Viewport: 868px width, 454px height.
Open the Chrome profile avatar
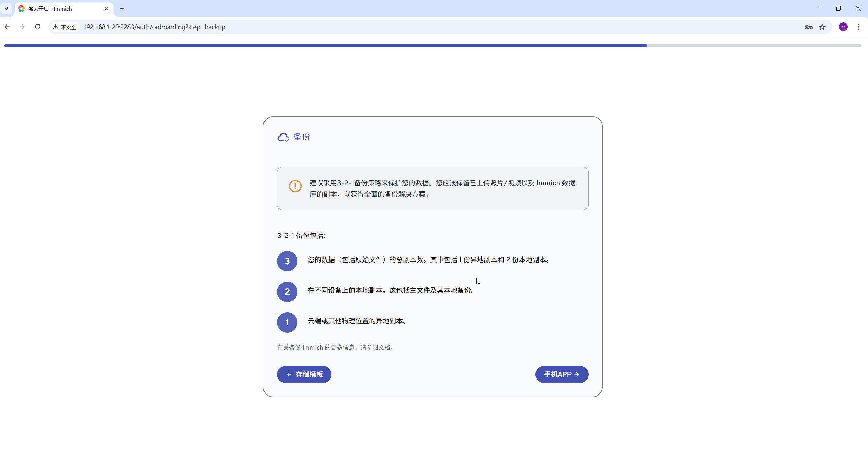point(843,27)
